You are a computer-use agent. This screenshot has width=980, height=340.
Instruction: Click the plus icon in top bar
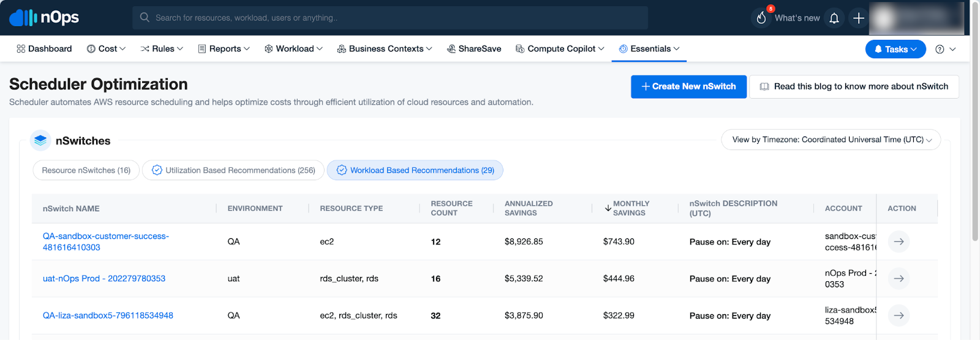coord(859,18)
